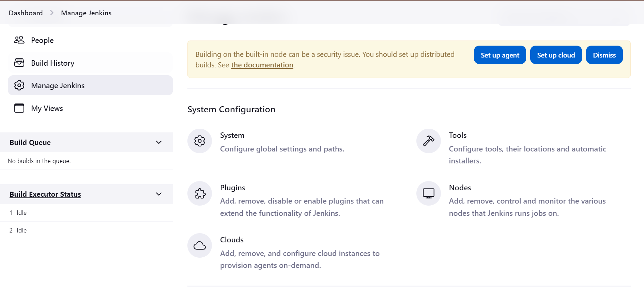Click executor 2 Idle row
The image size is (644, 289).
pyautogui.click(x=87, y=230)
